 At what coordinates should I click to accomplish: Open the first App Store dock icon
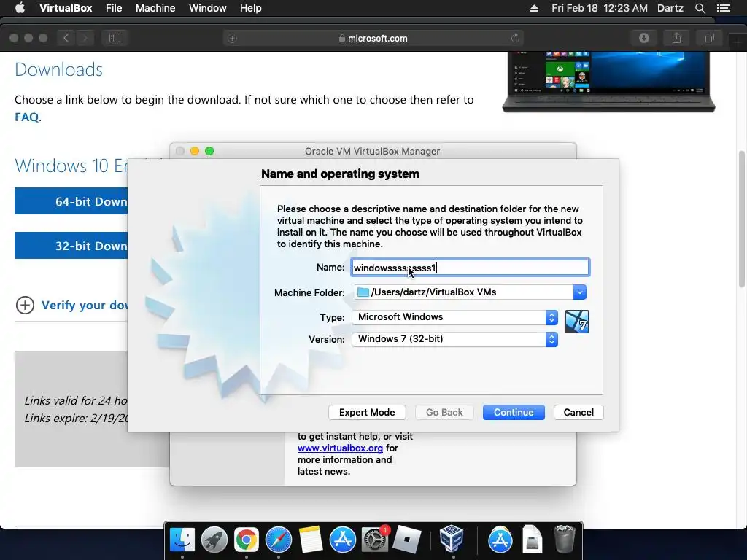click(343, 540)
